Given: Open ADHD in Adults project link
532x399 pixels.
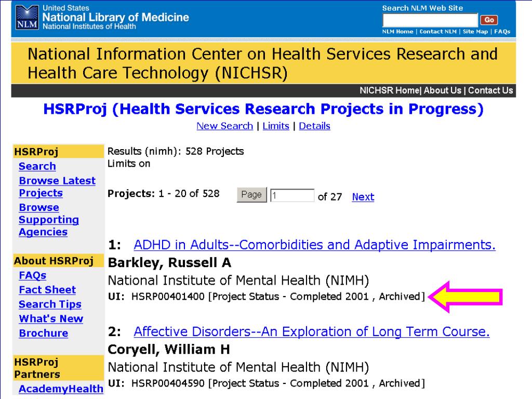Looking at the screenshot, I should (314, 245).
